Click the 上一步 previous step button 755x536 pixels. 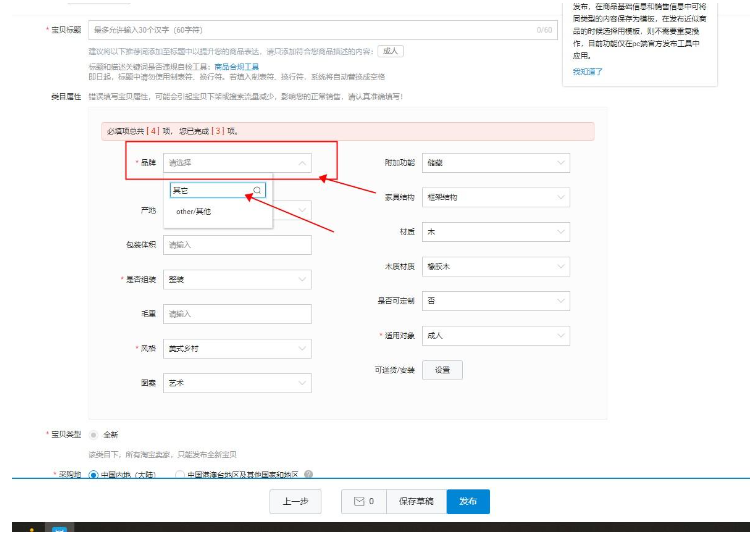click(295, 501)
